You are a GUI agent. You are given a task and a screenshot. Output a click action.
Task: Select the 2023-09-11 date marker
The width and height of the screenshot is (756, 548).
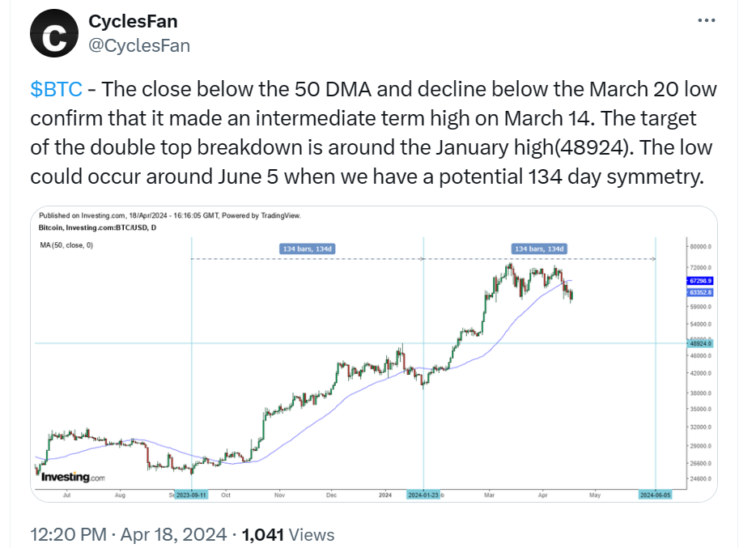tap(193, 494)
